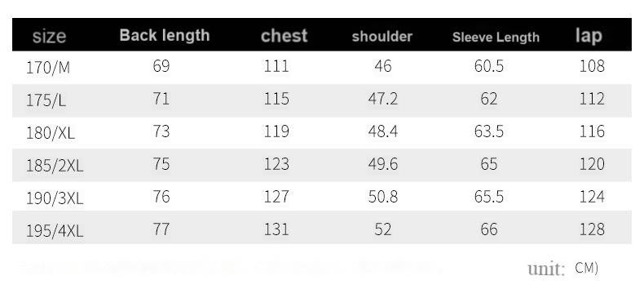This screenshot has width=644, height=298.
Task: Click the 'chest' column header
Action: tap(285, 36)
